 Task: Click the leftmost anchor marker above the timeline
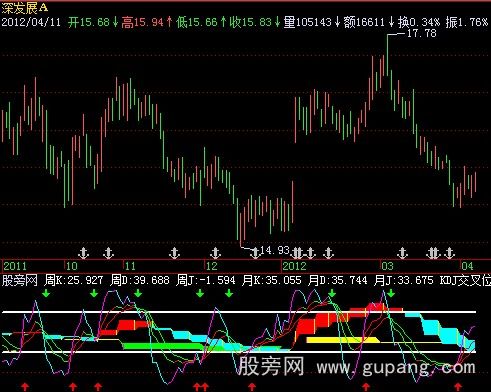click(83, 253)
